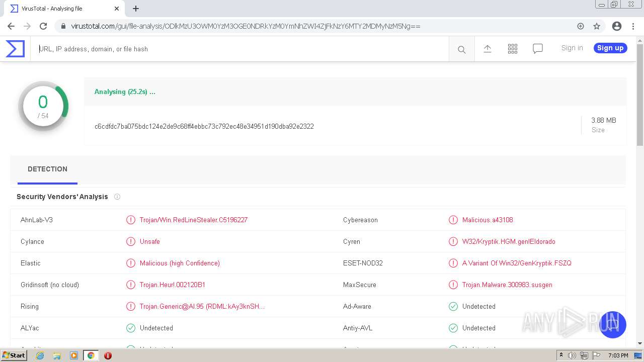This screenshot has width=644, height=362.
Task: Click the upload file icon
Action: coord(487,49)
